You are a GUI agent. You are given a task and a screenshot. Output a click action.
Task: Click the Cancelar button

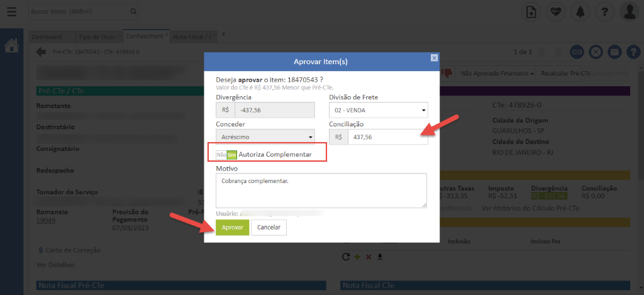269,227
